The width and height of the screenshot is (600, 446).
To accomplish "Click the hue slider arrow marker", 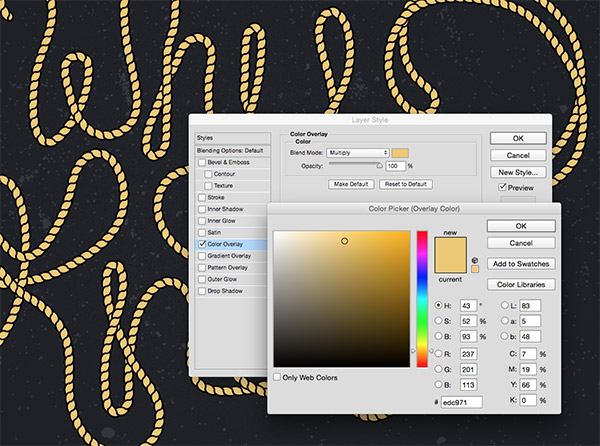I will click(414, 351).
